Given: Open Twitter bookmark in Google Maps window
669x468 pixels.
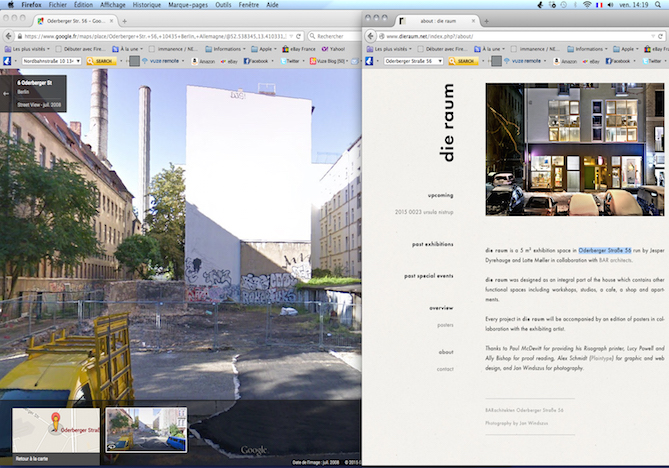Looking at the screenshot, I should pos(290,61).
